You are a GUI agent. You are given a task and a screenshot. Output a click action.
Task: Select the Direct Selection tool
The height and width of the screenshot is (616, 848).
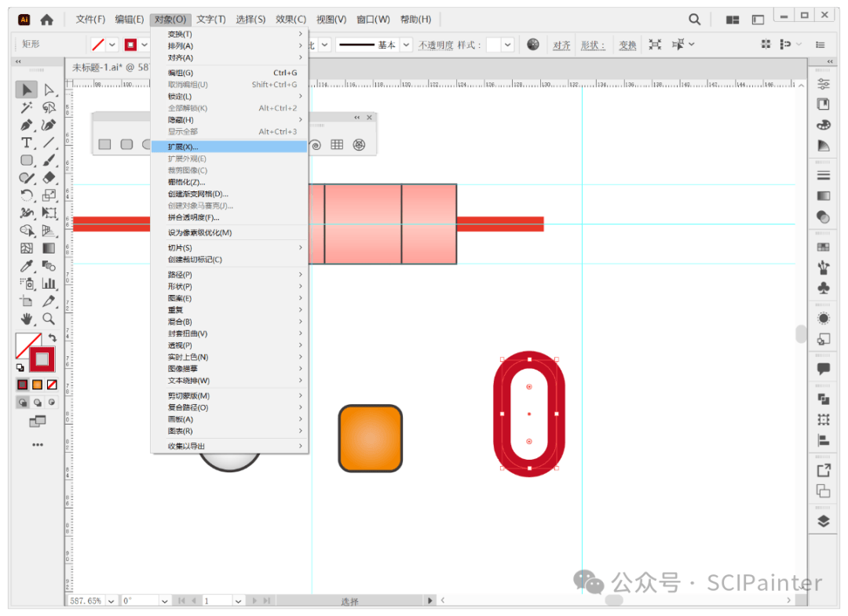pos(49,89)
